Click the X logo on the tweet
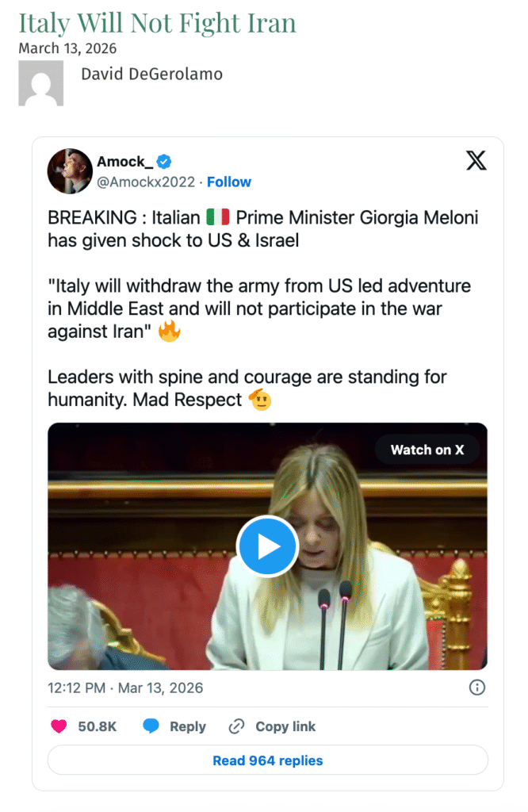This screenshot has height=812, width=528. (476, 161)
